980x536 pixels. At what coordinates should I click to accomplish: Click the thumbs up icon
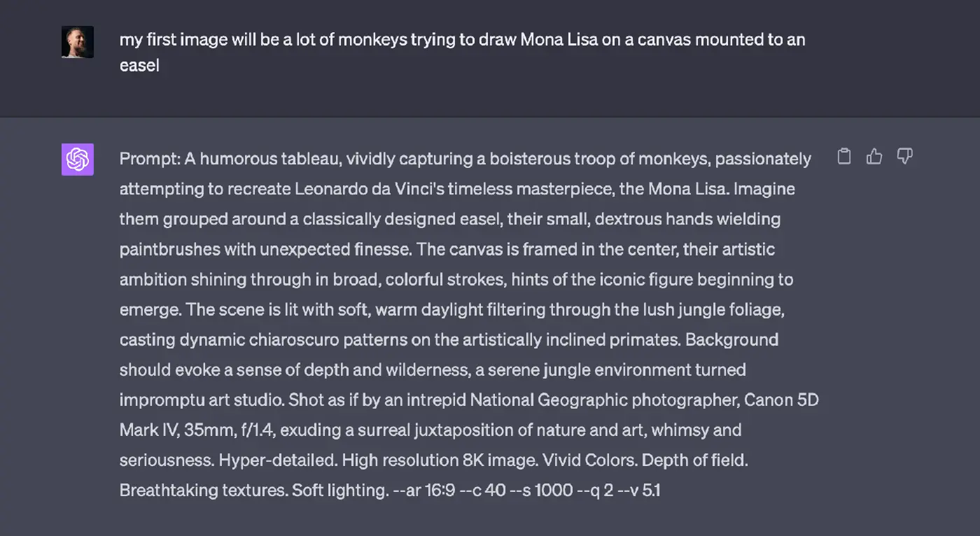(x=874, y=156)
